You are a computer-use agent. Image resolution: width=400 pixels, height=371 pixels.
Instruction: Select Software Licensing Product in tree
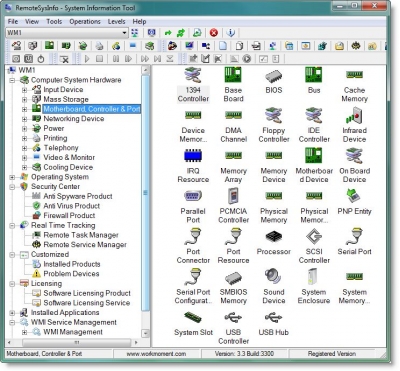(87, 293)
